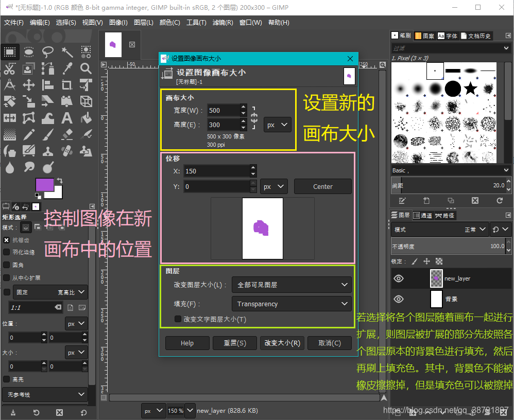Check resize text layers option

178,319
